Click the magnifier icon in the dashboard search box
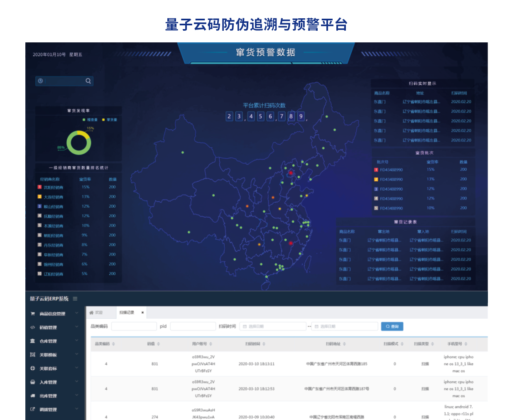 [x=88, y=81]
